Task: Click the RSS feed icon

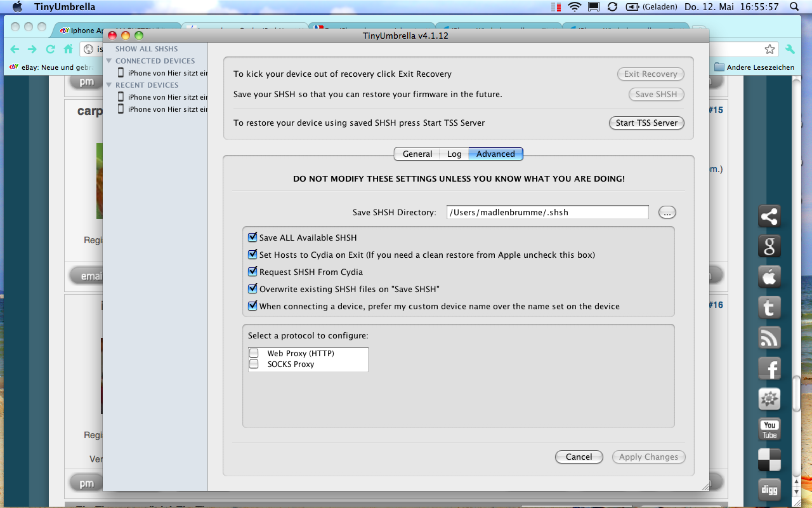Action: pos(769,338)
